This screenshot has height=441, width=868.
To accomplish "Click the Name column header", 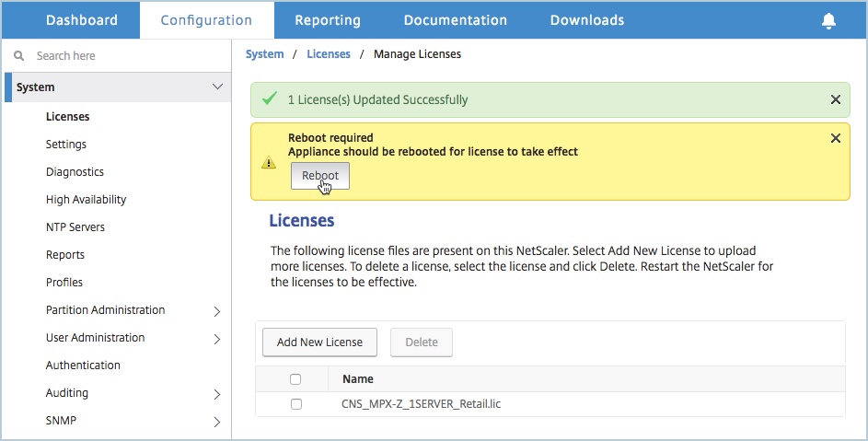I will click(x=358, y=379).
